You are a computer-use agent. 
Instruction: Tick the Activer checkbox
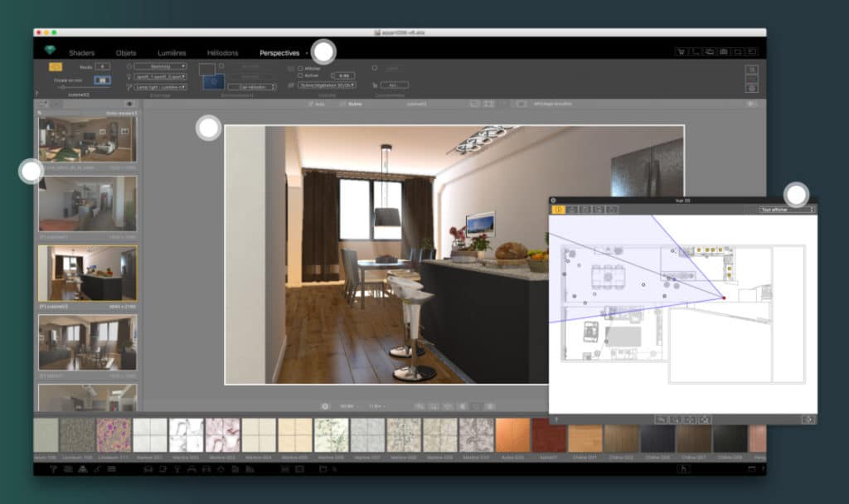300,75
